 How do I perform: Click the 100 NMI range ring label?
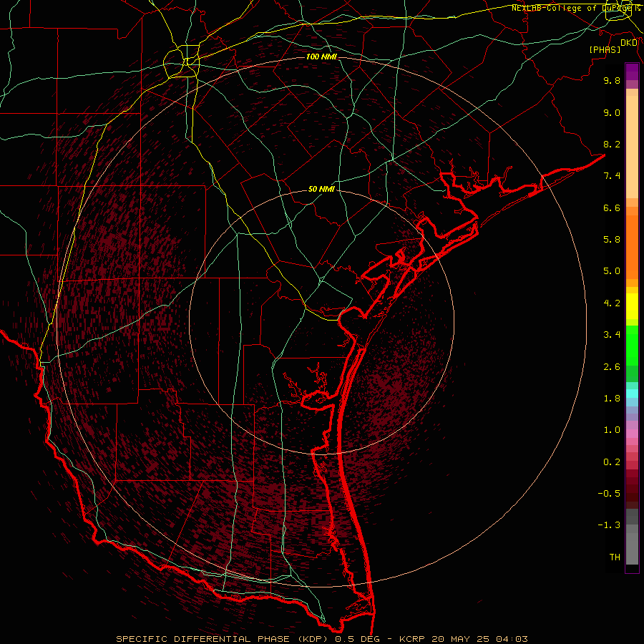point(321,57)
